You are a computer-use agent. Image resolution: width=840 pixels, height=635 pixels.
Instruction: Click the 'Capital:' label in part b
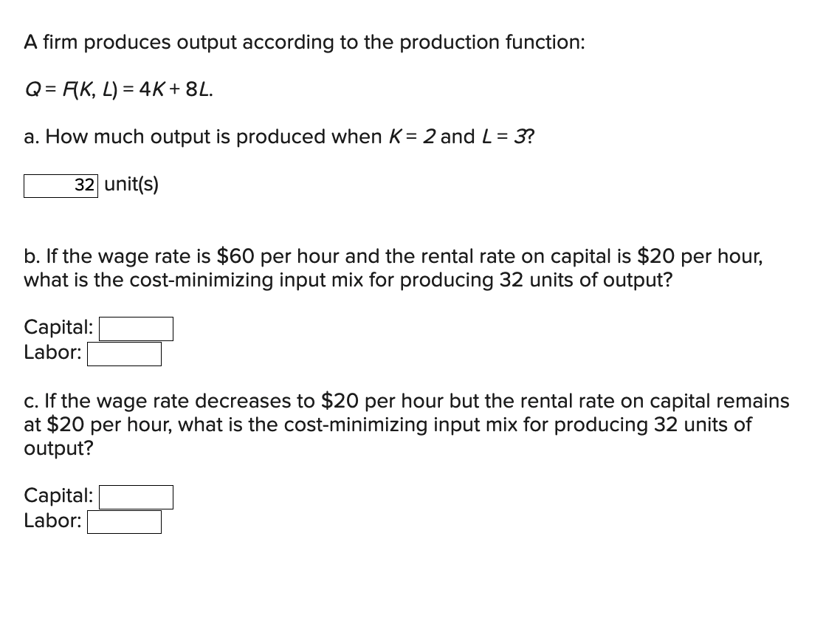[58, 327]
